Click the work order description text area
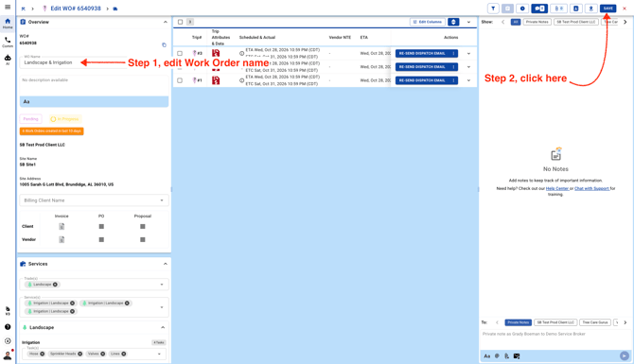Screen dimensions: 634x364 click(94, 86)
